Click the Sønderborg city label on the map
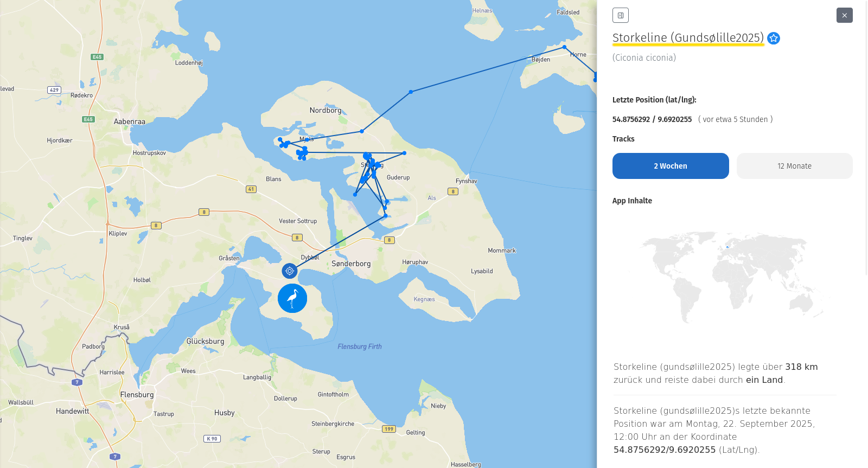 351,264
